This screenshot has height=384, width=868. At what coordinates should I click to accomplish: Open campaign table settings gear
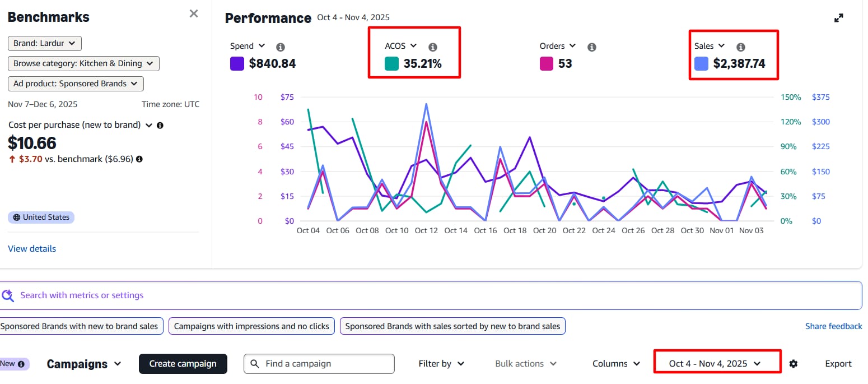793,364
